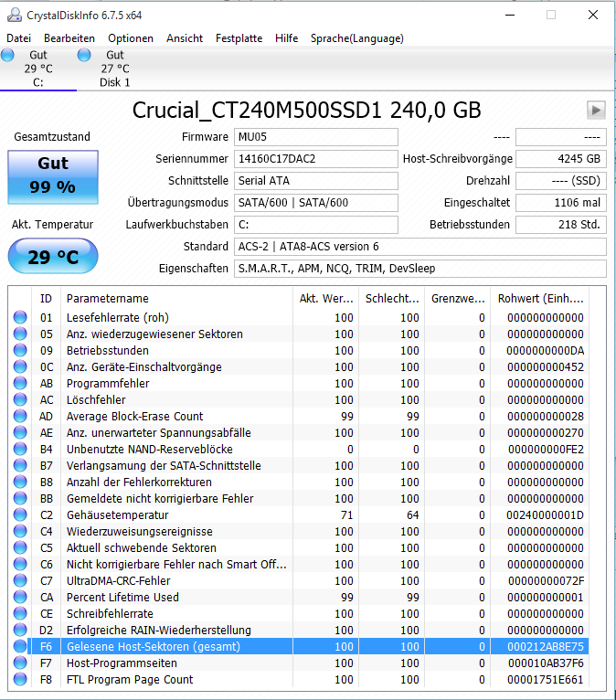Image resolution: width=616 pixels, height=700 pixels.
Task: Select the Host-Programmseiten parameter name
Action: pyautogui.click(x=122, y=663)
